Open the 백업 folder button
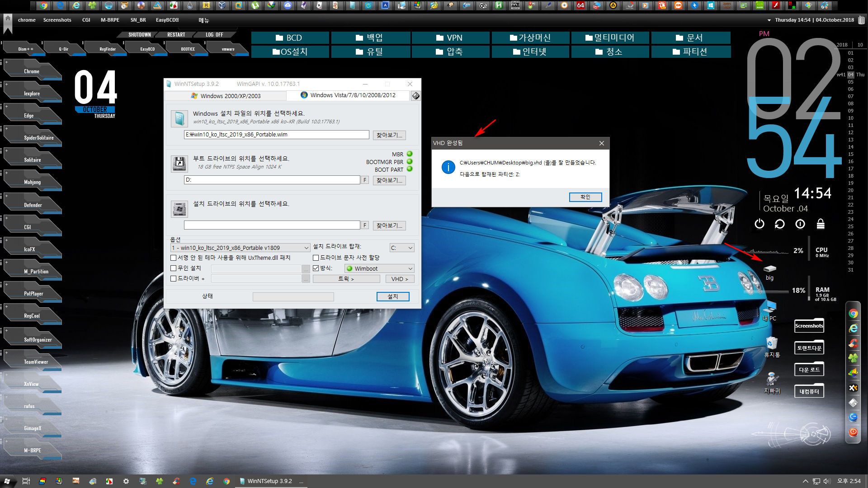868x488 pixels. point(370,38)
